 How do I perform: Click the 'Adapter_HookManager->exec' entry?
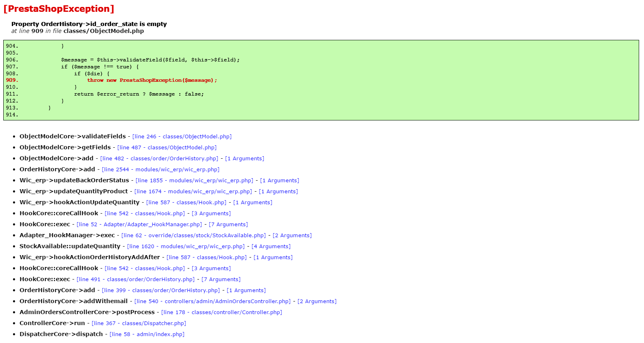67,235
